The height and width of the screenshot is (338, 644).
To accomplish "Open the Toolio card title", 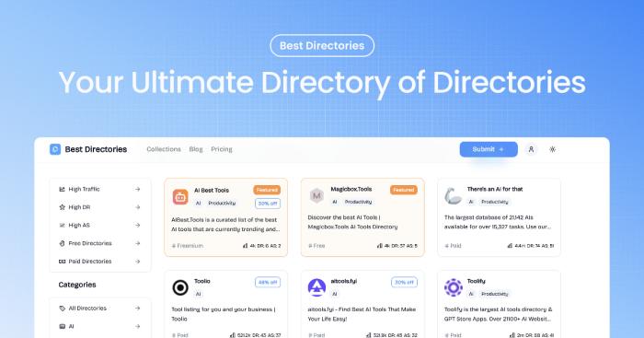I will [x=202, y=281].
